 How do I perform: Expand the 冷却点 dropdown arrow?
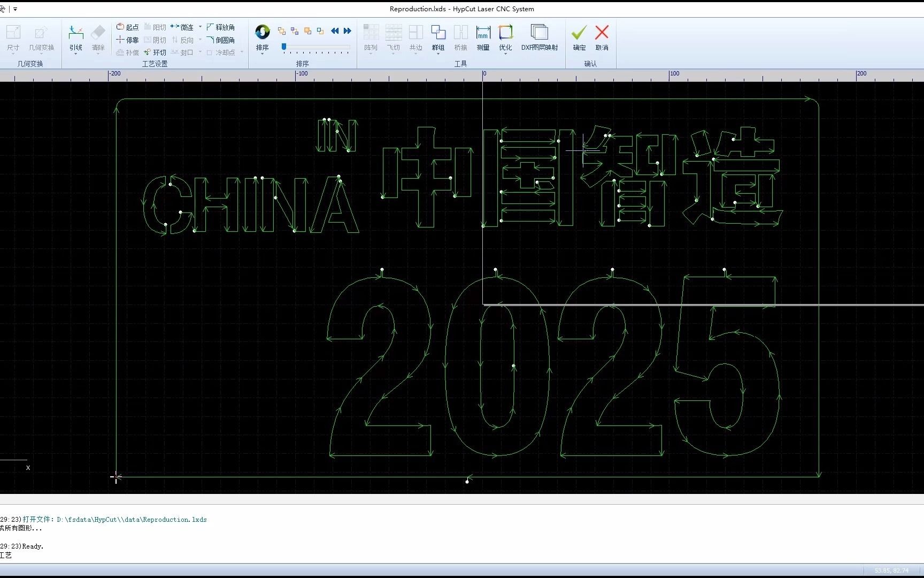point(242,52)
